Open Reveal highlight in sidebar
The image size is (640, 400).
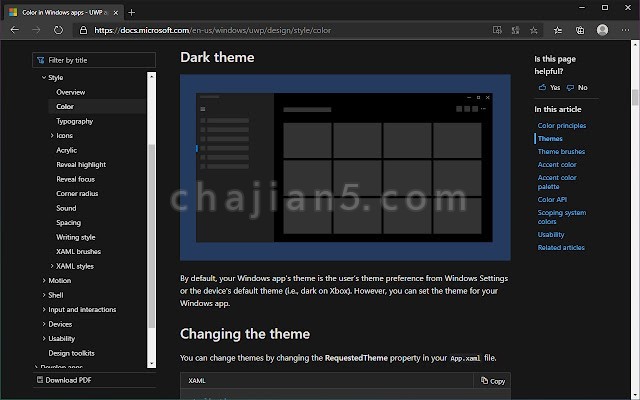point(81,164)
